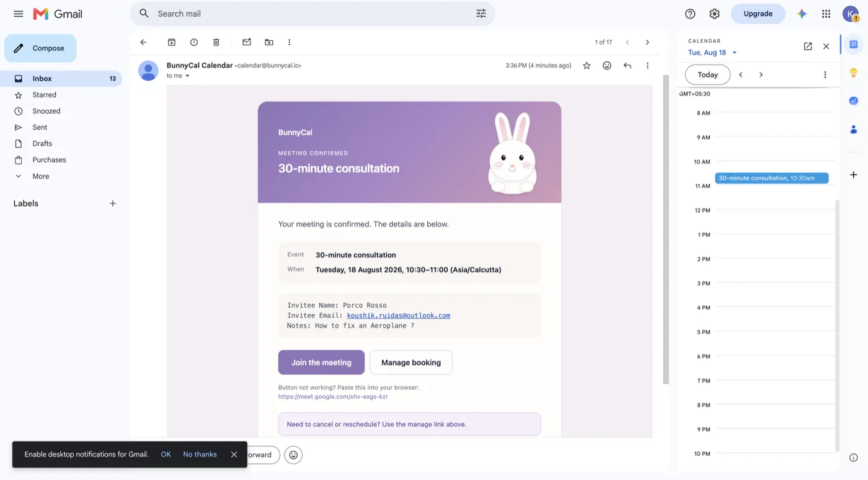
Task: Accept notifications with OK
Action: (166, 455)
